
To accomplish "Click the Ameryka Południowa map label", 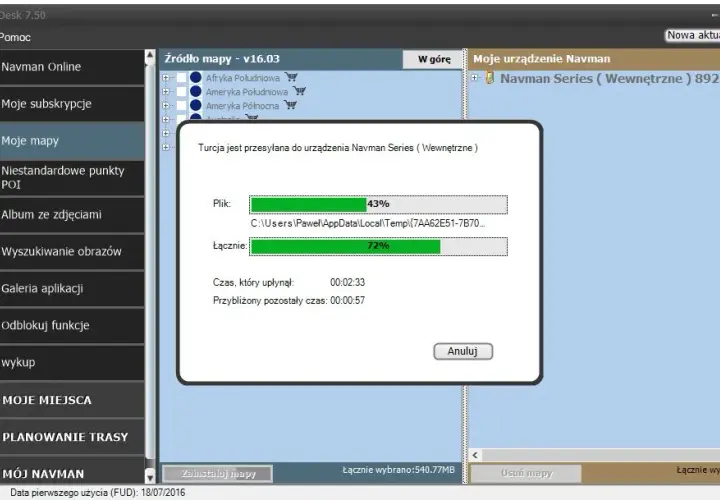I will coord(247,92).
